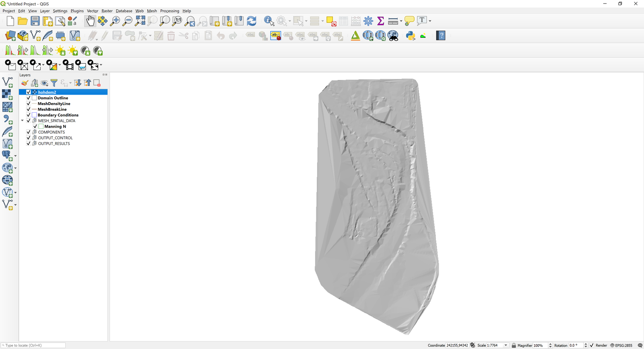Viewport: 644px width, 349px height.
Task: Open the Mesh menu
Action: 152,11
